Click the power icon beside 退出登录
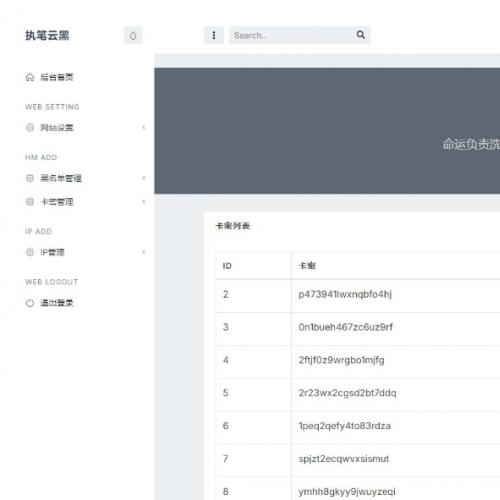The width and height of the screenshot is (500, 500). coord(30,303)
